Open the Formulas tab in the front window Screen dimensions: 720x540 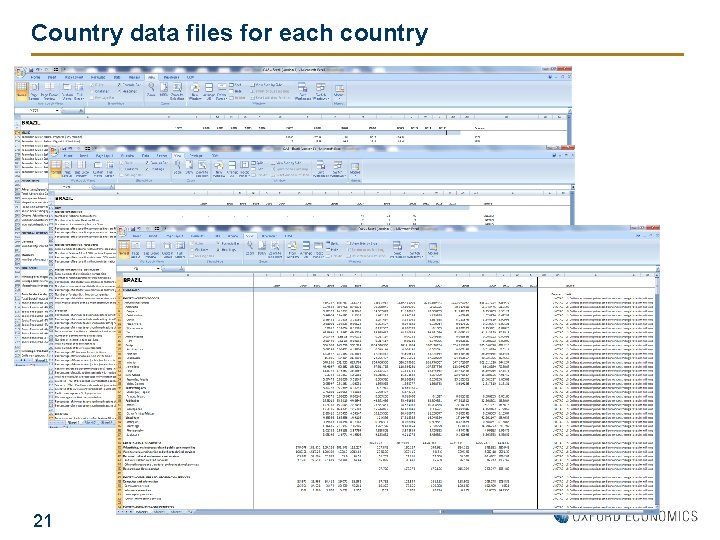pos(197,236)
